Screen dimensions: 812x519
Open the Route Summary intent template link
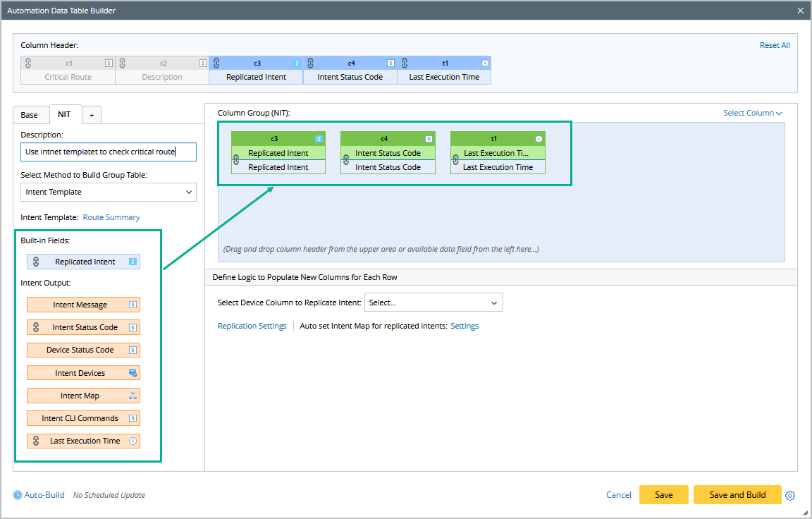point(111,217)
